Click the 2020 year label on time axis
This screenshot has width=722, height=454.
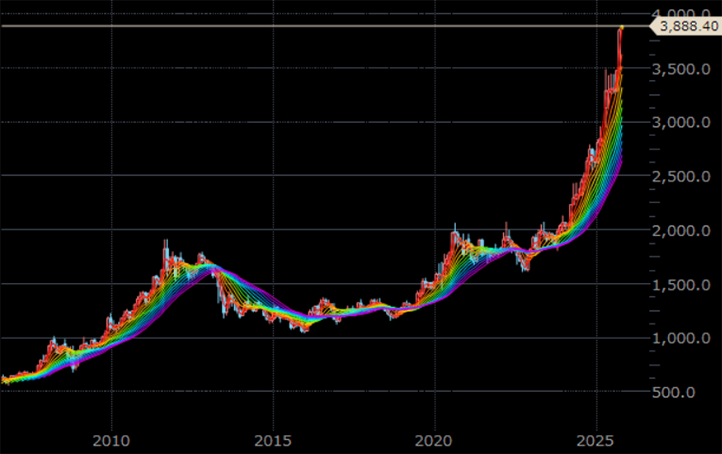click(434, 440)
